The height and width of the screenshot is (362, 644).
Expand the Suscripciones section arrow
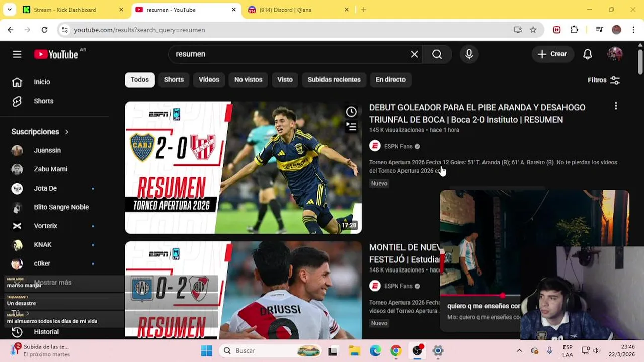[x=66, y=132]
